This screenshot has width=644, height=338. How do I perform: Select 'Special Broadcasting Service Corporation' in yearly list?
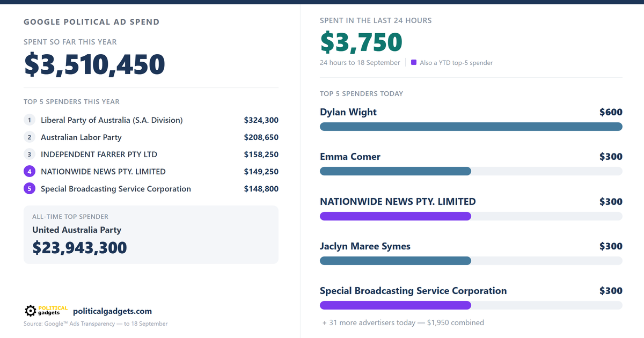pyautogui.click(x=116, y=189)
